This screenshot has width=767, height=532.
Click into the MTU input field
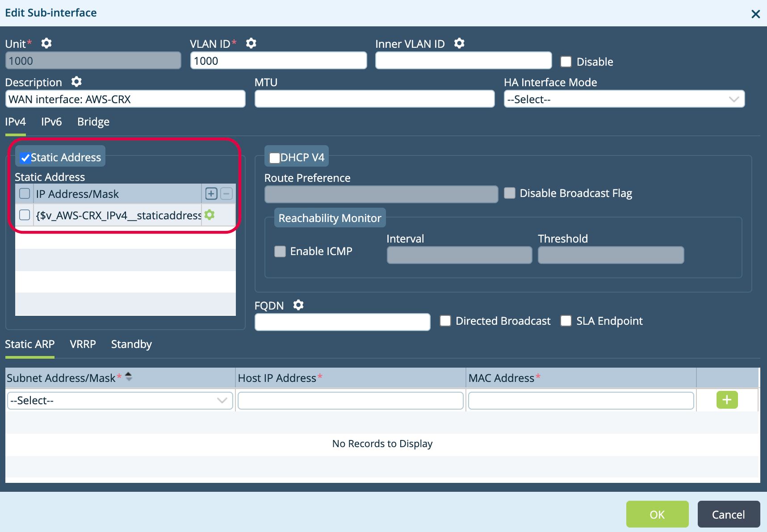click(374, 99)
